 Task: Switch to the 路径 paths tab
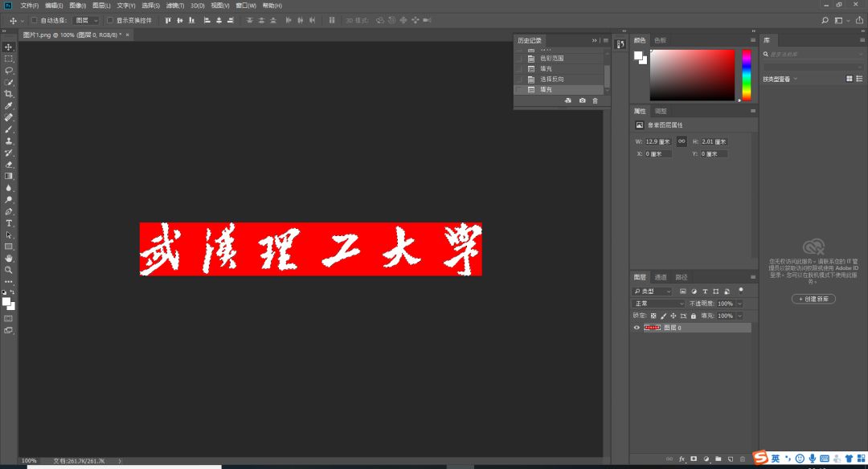click(x=682, y=277)
